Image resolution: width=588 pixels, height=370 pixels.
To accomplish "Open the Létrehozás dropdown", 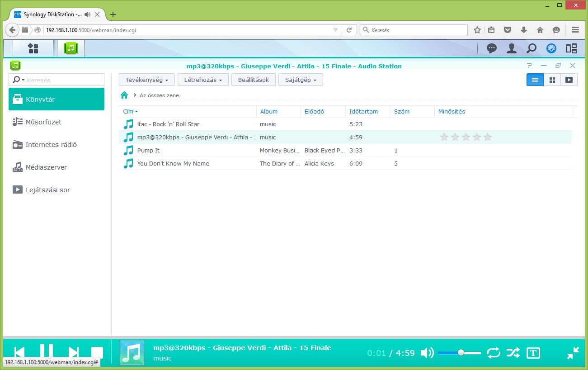I will [203, 80].
